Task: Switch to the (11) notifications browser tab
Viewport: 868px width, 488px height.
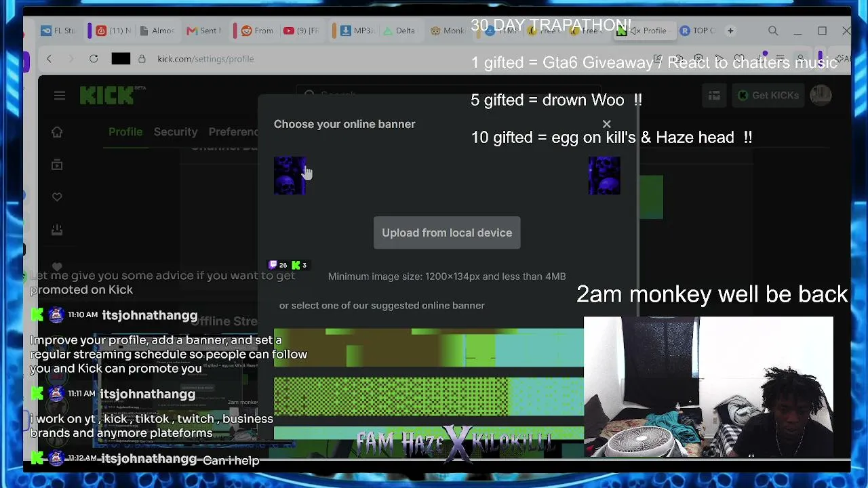Action: click(x=114, y=30)
